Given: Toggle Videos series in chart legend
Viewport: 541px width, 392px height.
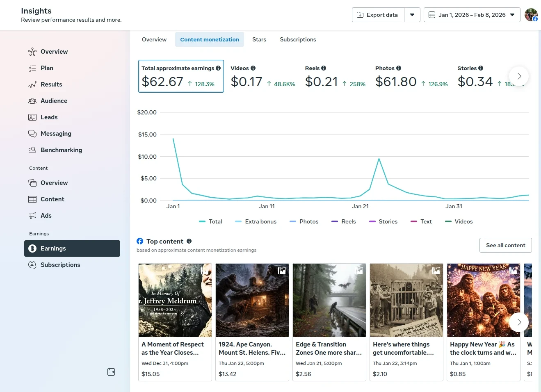Looking at the screenshot, I should click(x=459, y=221).
